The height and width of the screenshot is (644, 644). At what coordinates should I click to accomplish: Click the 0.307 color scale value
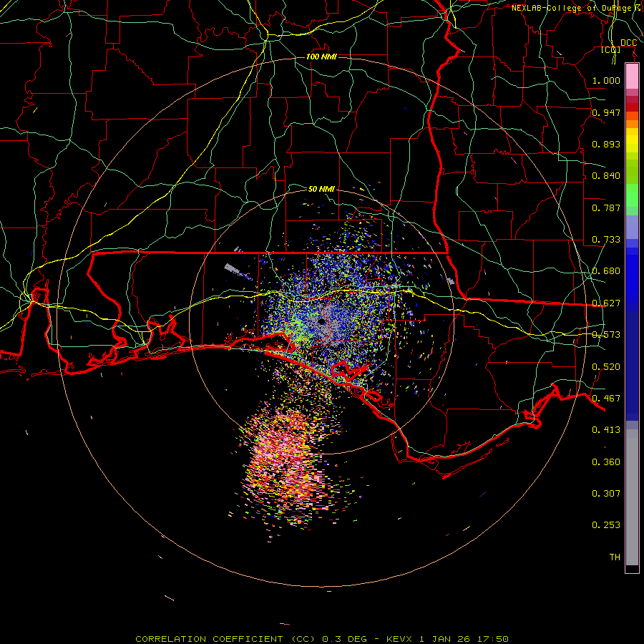(606, 494)
